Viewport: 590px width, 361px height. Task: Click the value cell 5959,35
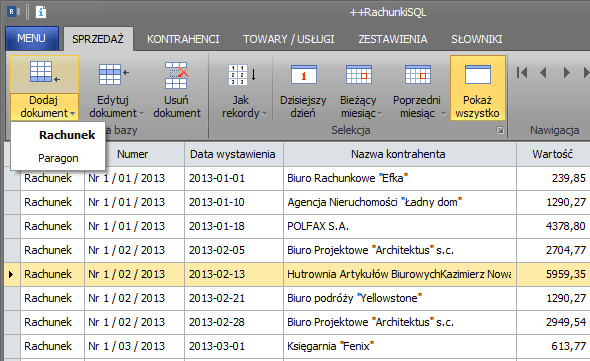(553, 274)
